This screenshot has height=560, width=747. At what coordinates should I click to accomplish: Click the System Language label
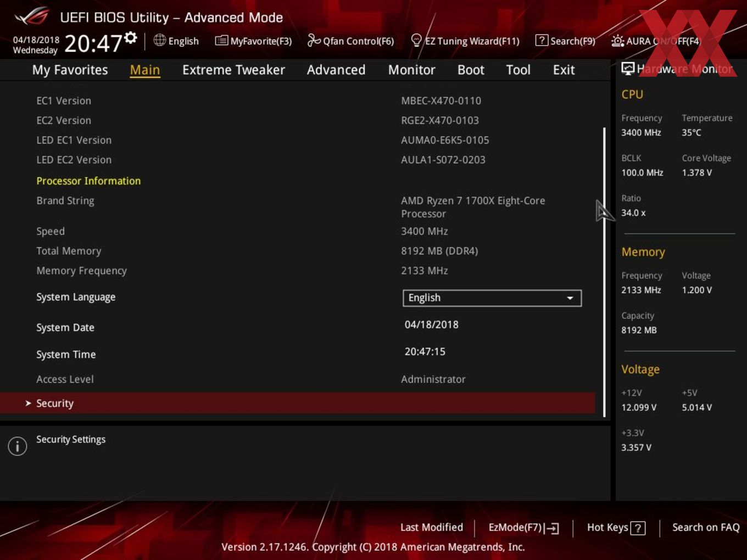pos(76,297)
